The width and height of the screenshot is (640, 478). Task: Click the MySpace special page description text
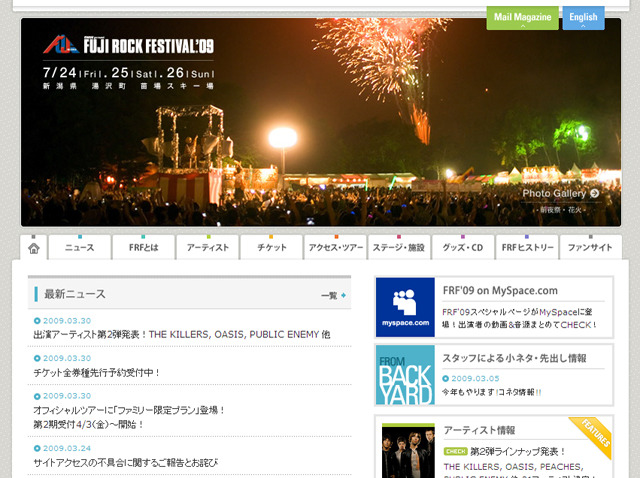point(519,318)
